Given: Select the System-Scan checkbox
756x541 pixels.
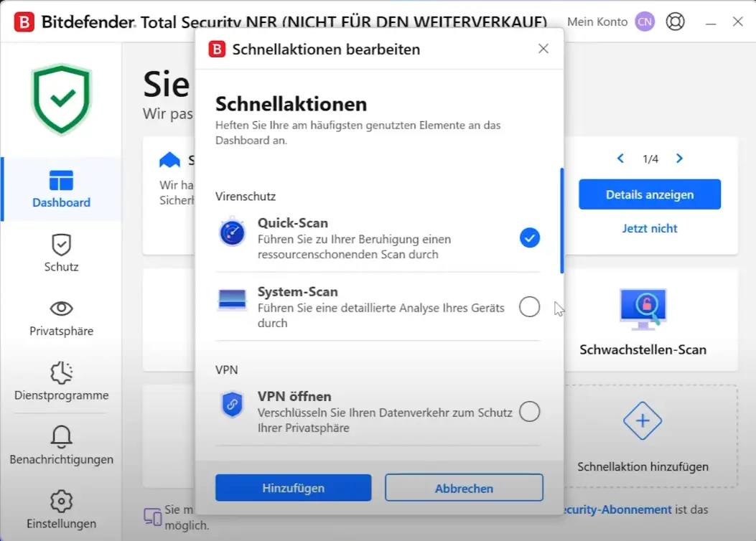Looking at the screenshot, I should pos(529,307).
